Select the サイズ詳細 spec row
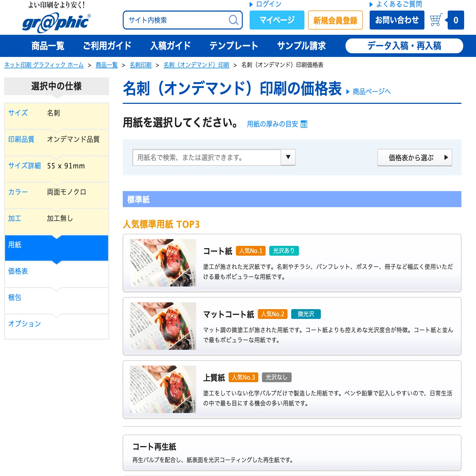Screen dimensions: 476x476 56,169
